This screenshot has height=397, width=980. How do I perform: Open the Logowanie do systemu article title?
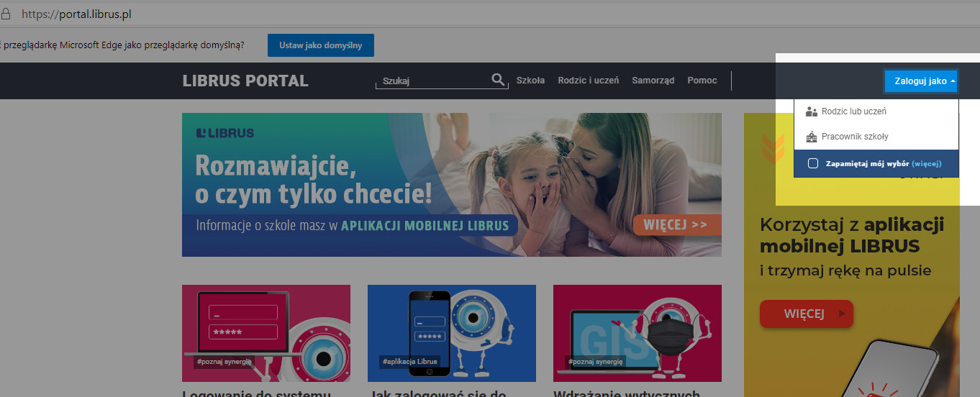(x=256, y=393)
